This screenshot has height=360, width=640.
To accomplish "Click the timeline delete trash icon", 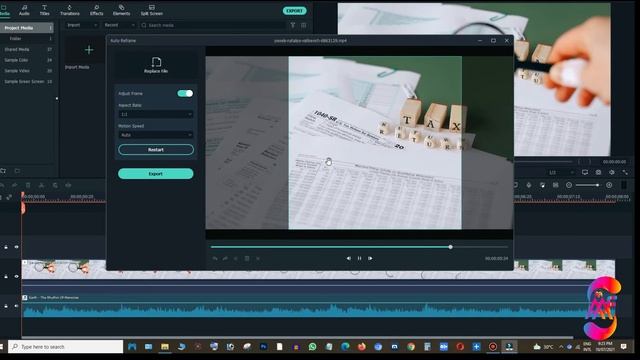I will (28, 185).
